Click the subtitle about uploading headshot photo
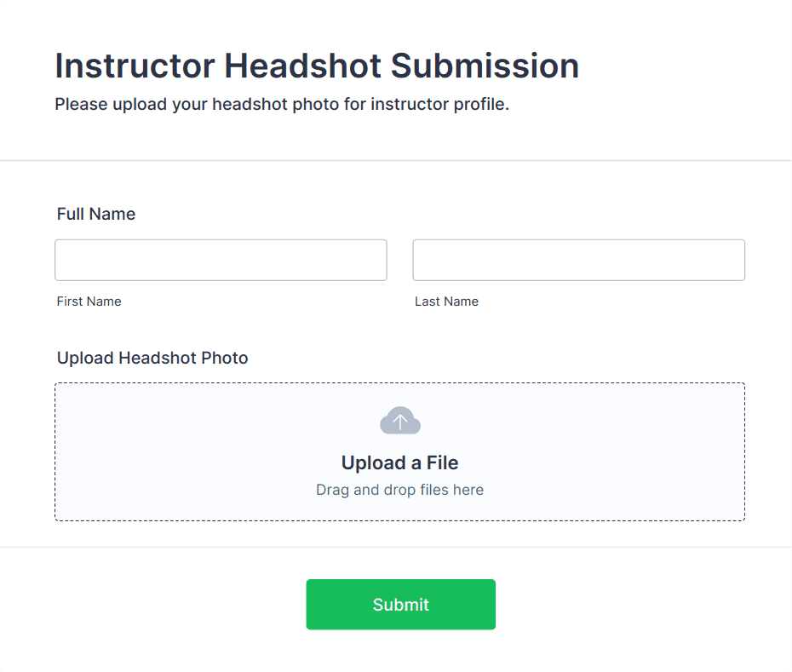 [282, 105]
